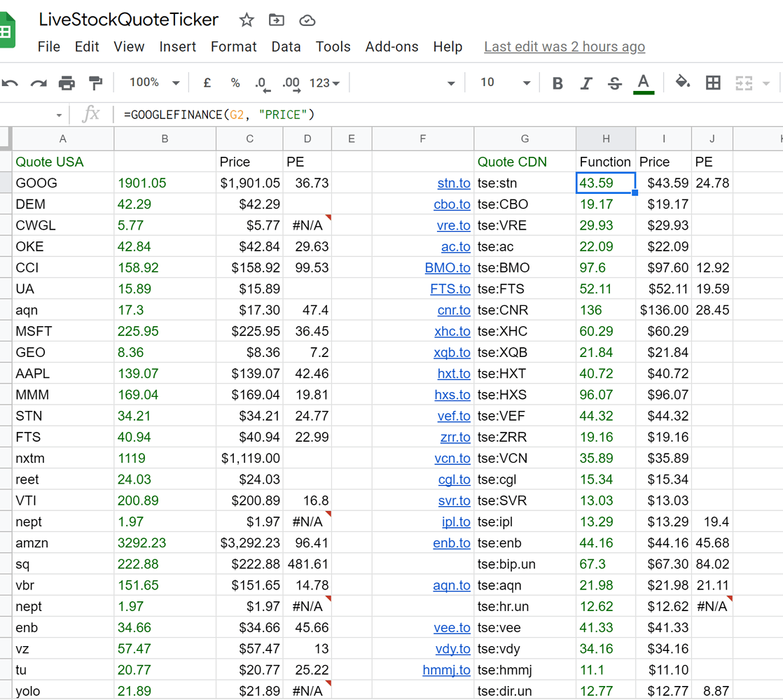
Task: Select column H header
Action: pos(606,139)
